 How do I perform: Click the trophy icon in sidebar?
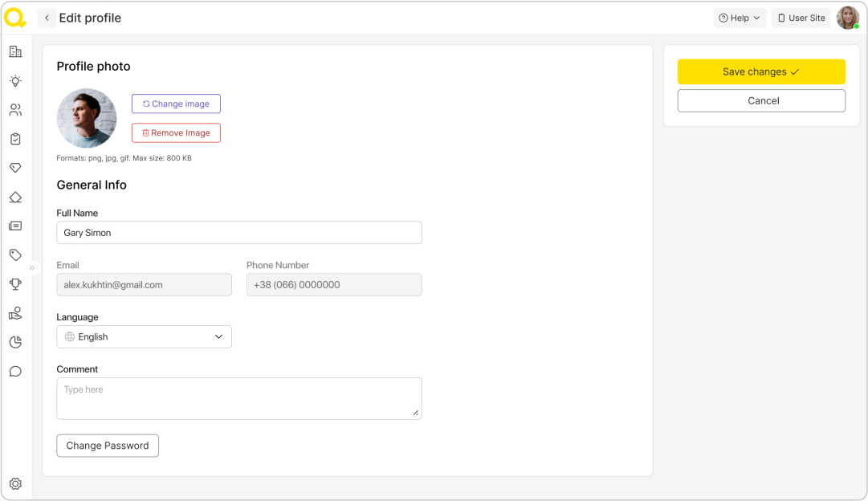click(15, 284)
